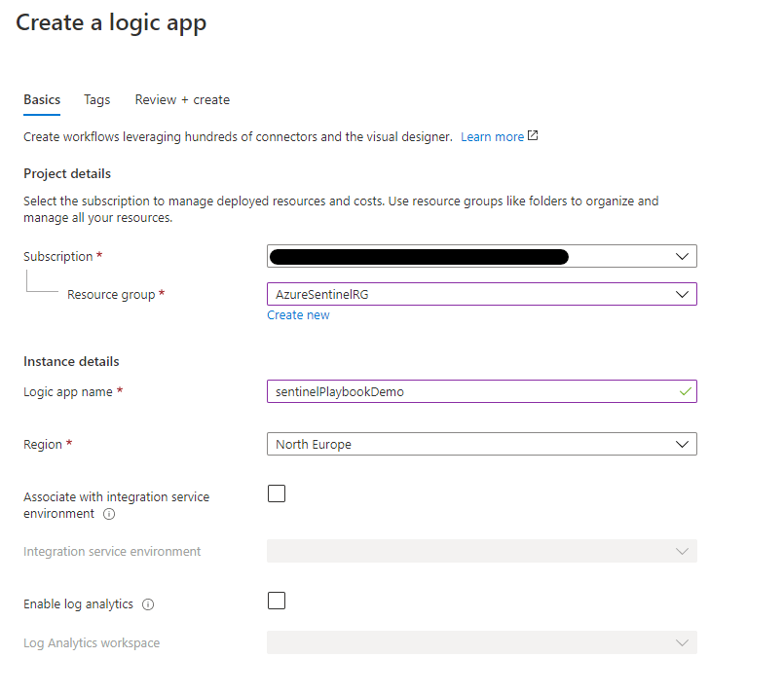Expand the Region dropdown showing North Europe
Image resolution: width=784 pixels, height=694 pixels.
[481, 444]
